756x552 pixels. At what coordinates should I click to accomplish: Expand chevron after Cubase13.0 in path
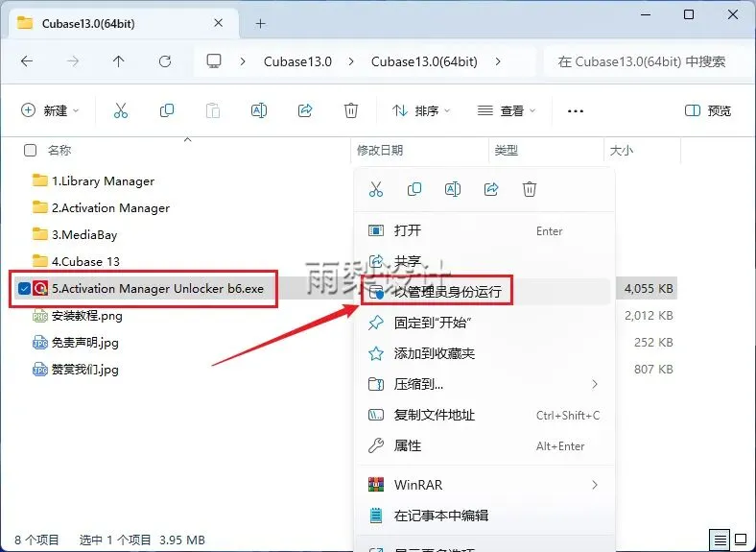[x=351, y=61]
